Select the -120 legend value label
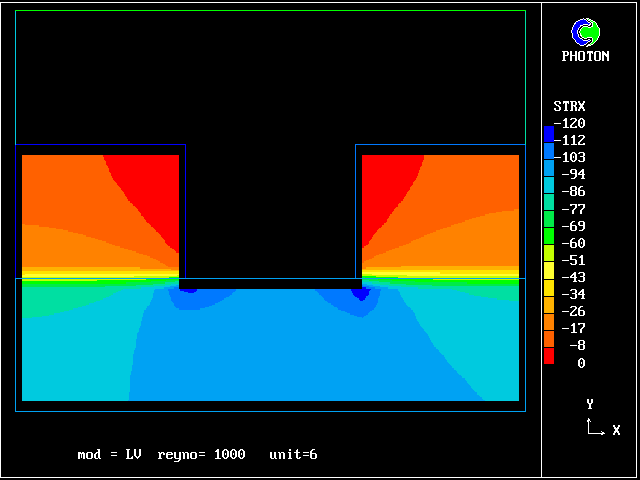 tap(574, 123)
